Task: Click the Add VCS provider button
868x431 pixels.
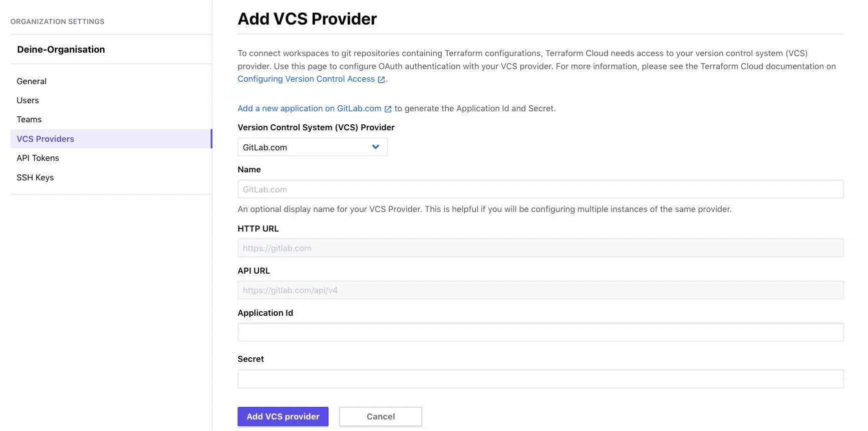Action: (x=282, y=416)
